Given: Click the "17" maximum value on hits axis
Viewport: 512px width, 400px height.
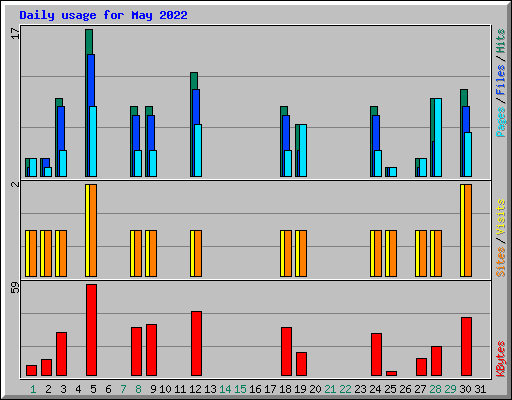Looking at the screenshot, I should [x=15, y=33].
